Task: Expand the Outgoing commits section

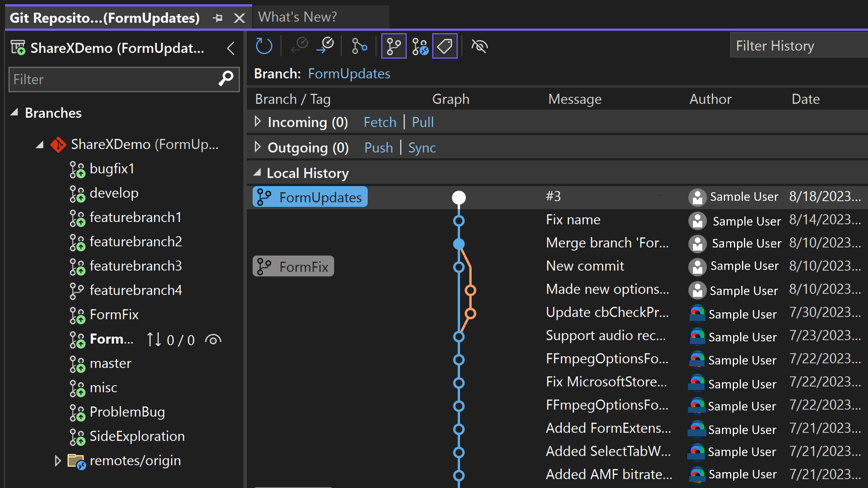Action: pos(258,147)
